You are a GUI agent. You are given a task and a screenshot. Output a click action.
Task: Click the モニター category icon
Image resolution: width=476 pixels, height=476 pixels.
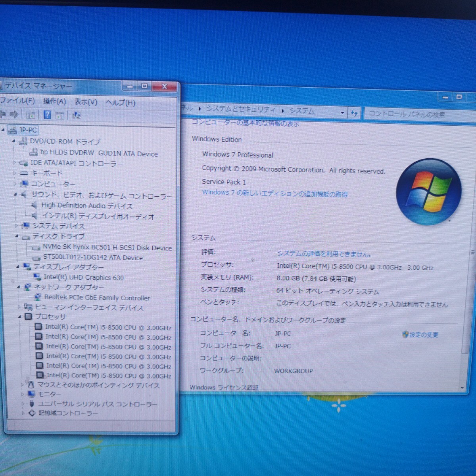[31, 394]
